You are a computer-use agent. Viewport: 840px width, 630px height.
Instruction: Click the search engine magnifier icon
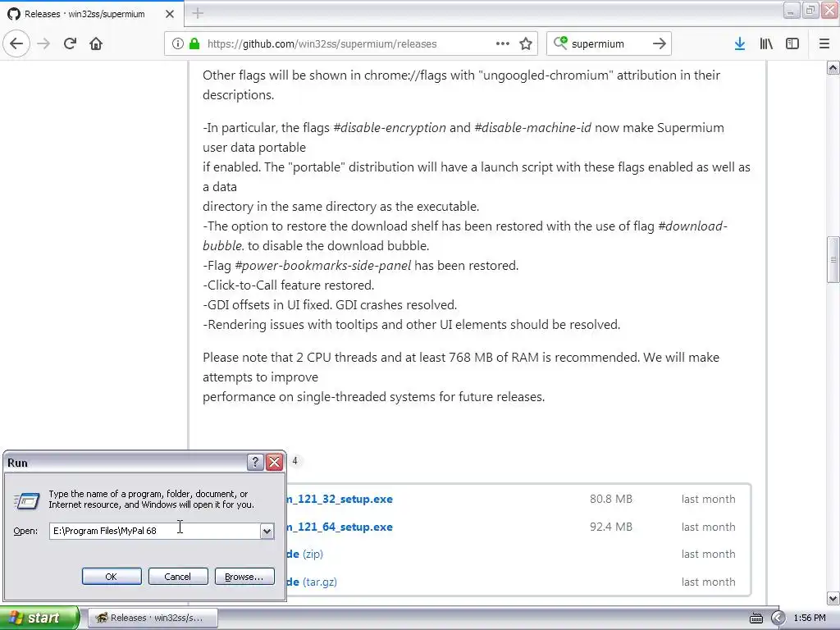pyautogui.click(x=559, y=43)
